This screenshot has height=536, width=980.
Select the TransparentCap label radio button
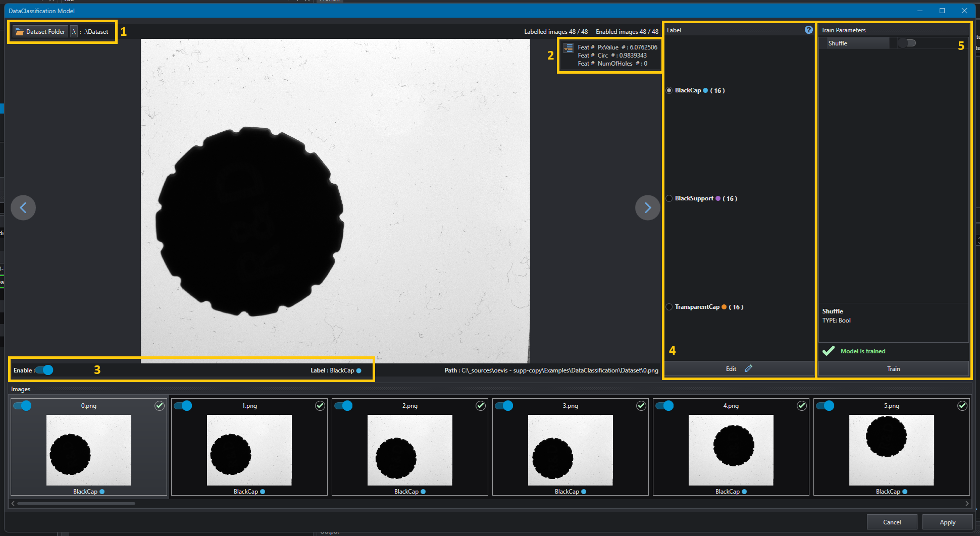(669, 307)
